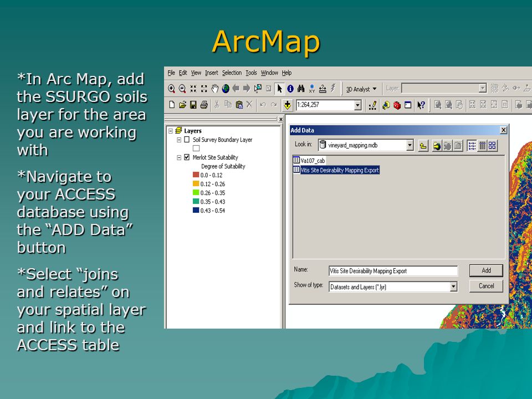
Task: Open the View menu
Action: click(x=196, y=73)
